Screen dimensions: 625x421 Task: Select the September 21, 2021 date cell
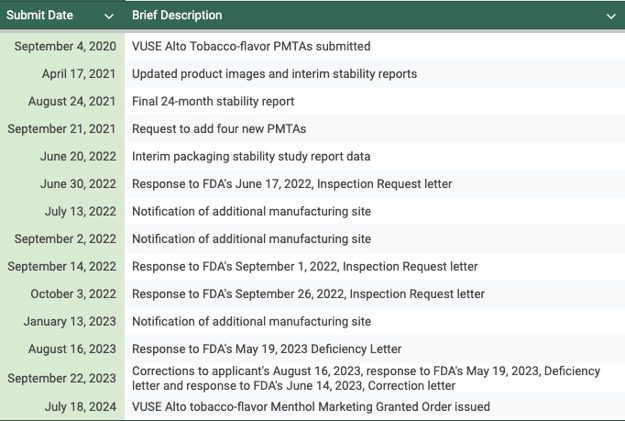[x=62, y=129]
